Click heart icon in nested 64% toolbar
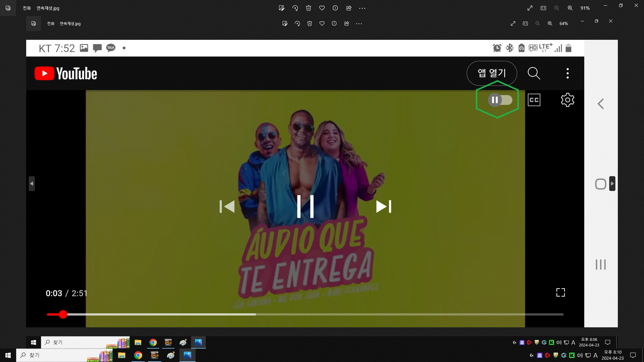 (322, 23)
